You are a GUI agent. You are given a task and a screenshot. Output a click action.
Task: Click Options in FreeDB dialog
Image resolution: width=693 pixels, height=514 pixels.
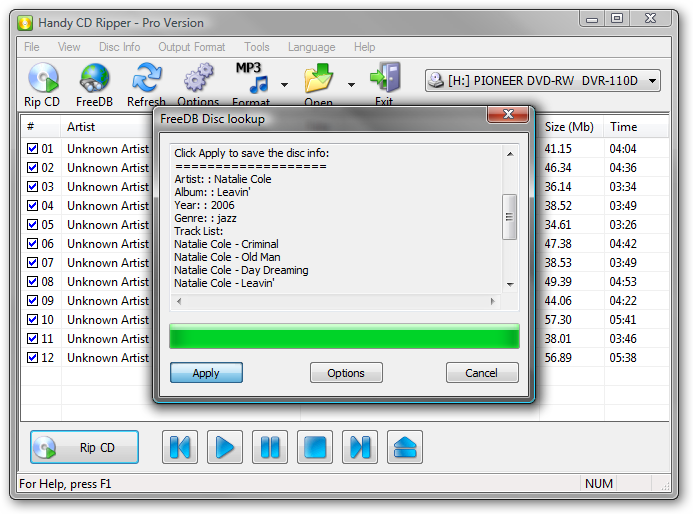pyautogui.click(x=346, y=373)
